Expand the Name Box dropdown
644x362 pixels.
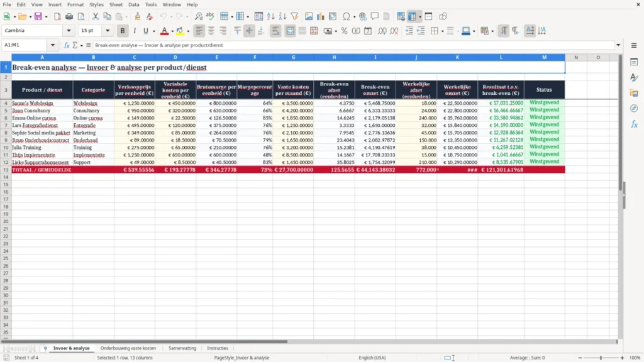tap(53, 45)
